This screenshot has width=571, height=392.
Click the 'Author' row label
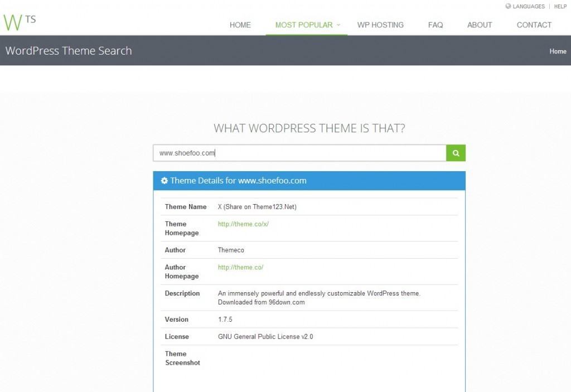[175, 250]
